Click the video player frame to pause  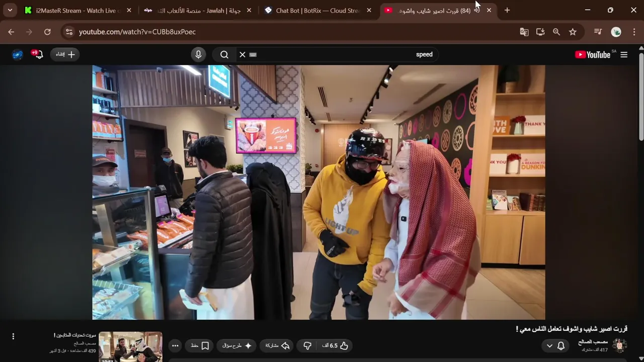tap(318, 192)
